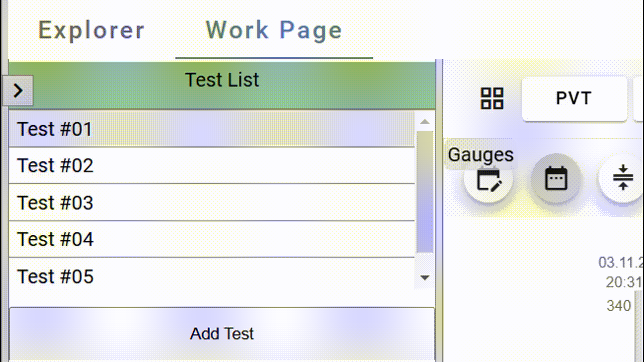Select Test #02 in the list
The width and height of the screenshot is (644, 362).
[x=212, y=165]
